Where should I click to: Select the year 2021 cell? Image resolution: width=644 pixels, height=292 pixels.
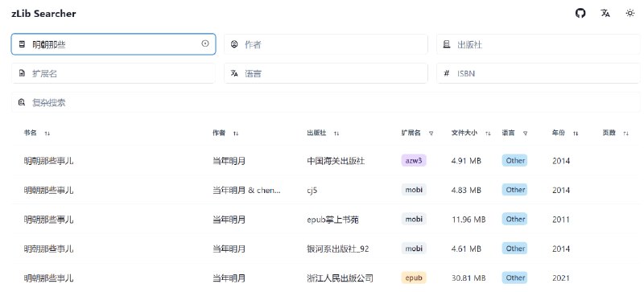561,278
